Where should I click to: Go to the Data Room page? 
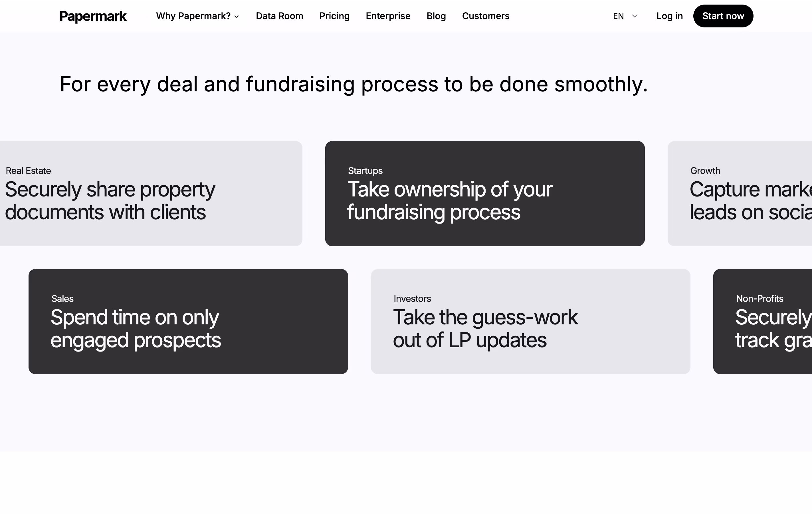(x=279, y=16)
